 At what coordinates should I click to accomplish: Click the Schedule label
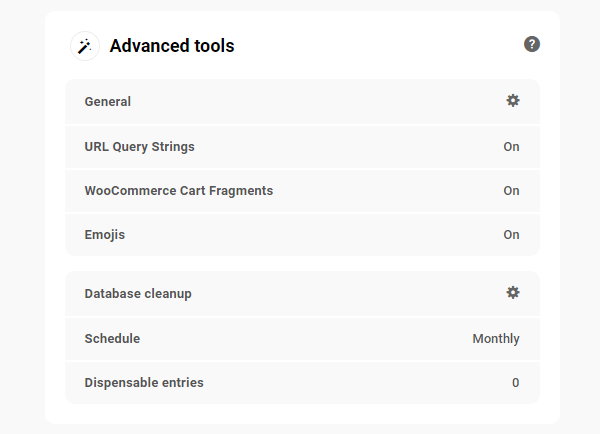click(x=112, y=339)
